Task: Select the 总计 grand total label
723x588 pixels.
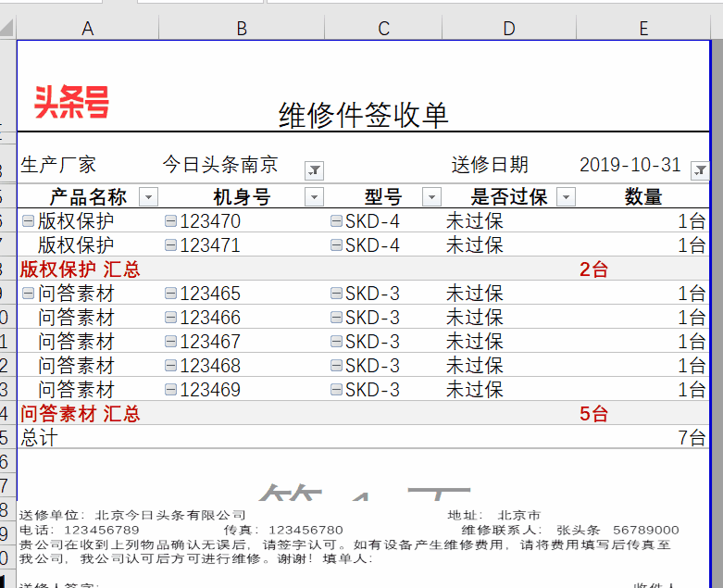Action: [x=39, y=438]
